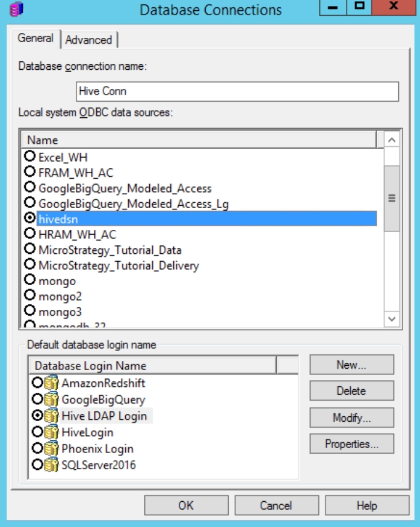The image size is (420, 527).
Task: Select the HRAM_WH_AC radio button
Action: tap(30, 233)
